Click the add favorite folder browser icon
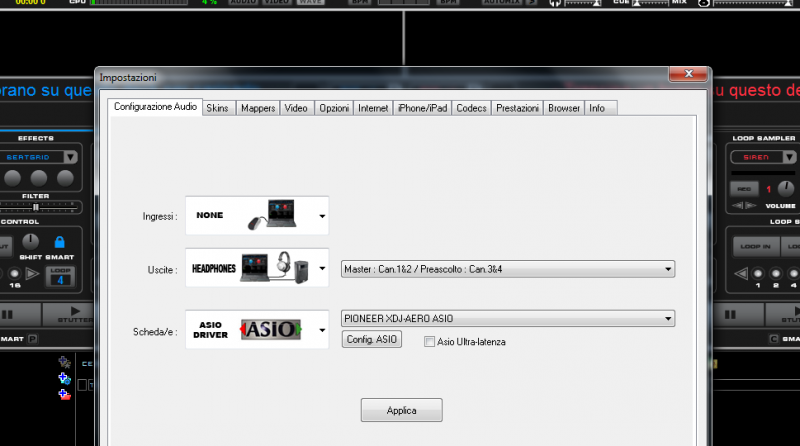The image size is (800, 446). 64,362
